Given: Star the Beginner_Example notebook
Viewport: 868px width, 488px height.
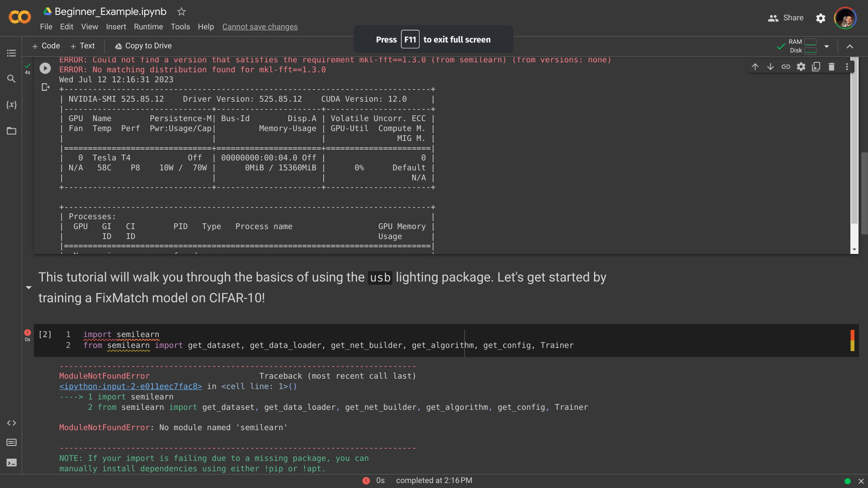Looking at the screenshot, I should (181, 12).
